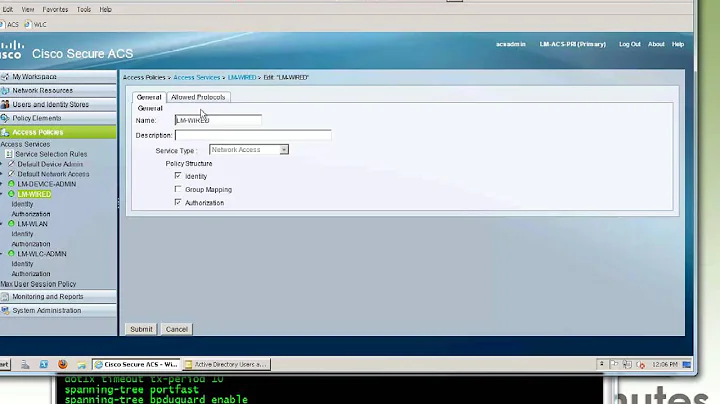The height and width of the screenshot is (404, 720).
Task: Click the Network Resources icon
Action: (5, 90)
